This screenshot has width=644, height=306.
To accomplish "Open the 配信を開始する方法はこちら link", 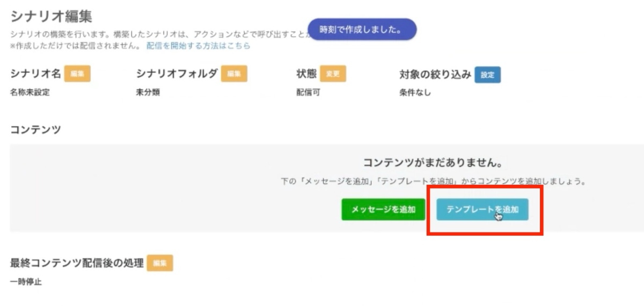I will coord(198,46).
